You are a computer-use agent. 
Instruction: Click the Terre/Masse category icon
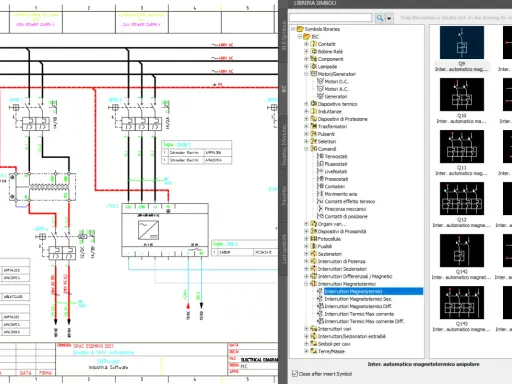tap(313, 351)
